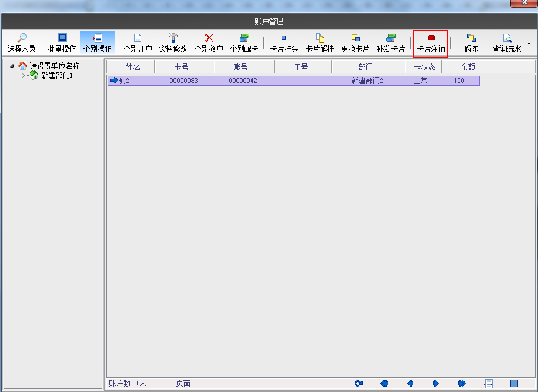The image size is (538, 392).
Task: Open 个别开户 to create an account
Action: pyautogui.click(x=137, y=43)
